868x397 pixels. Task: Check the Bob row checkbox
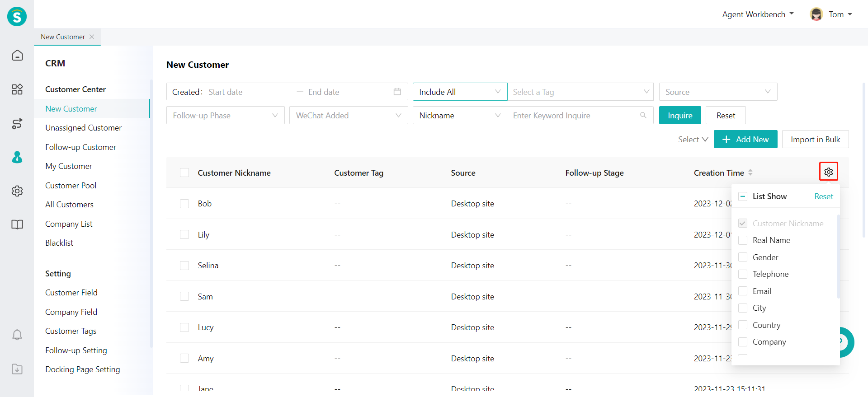[184, 204]
